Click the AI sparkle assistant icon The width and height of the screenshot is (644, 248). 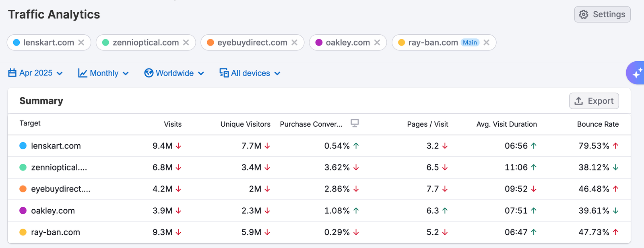coord(637,73)
